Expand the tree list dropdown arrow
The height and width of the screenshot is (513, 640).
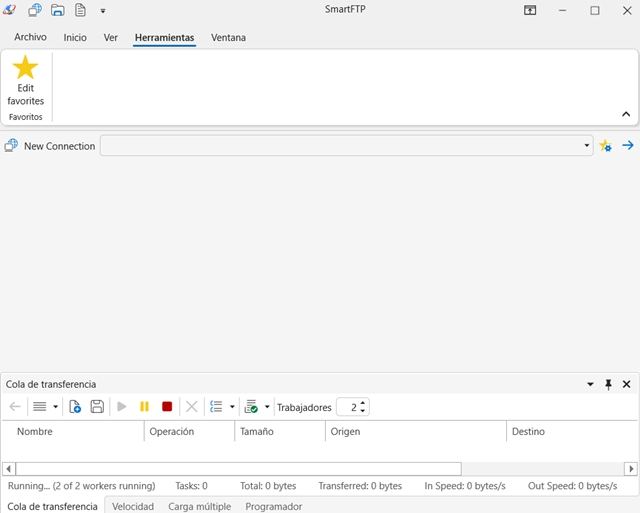232,406
